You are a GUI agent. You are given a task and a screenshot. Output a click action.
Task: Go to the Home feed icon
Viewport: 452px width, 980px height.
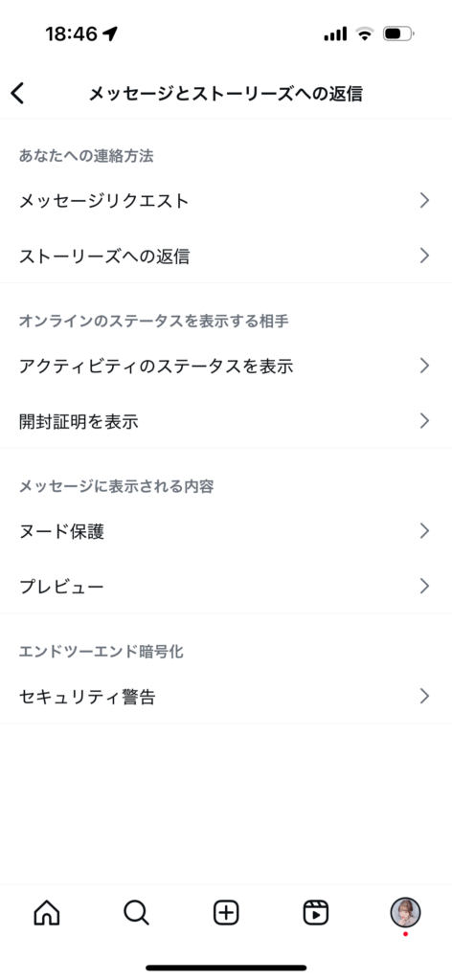click(46, 913)
